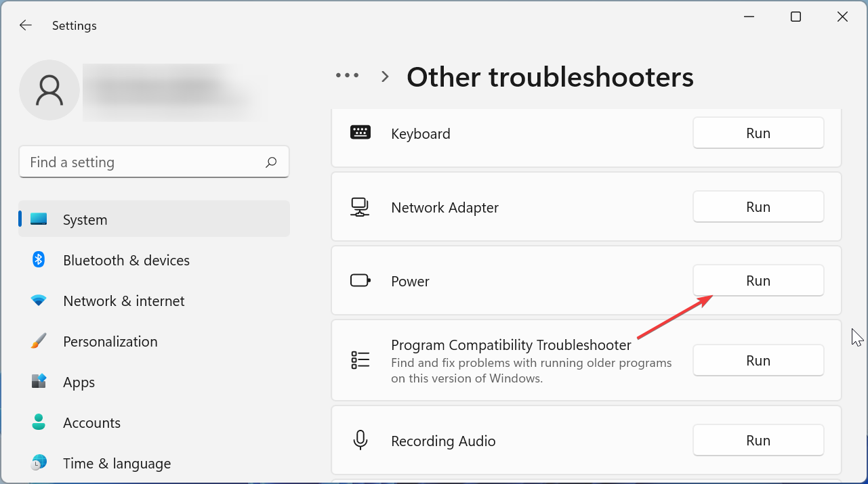The height and width of the screenshot is (484, 868).
Task: Click the Keyboard label text
Action: 421,133
